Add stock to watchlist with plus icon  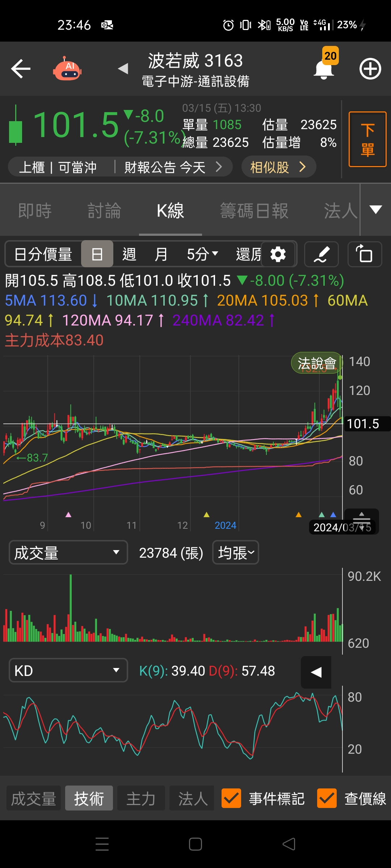tap(370, 69)
